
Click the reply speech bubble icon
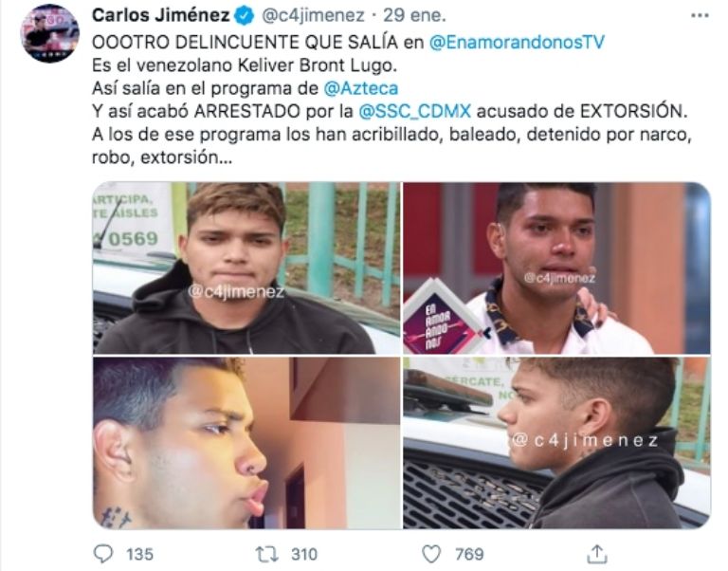[103, 553]
